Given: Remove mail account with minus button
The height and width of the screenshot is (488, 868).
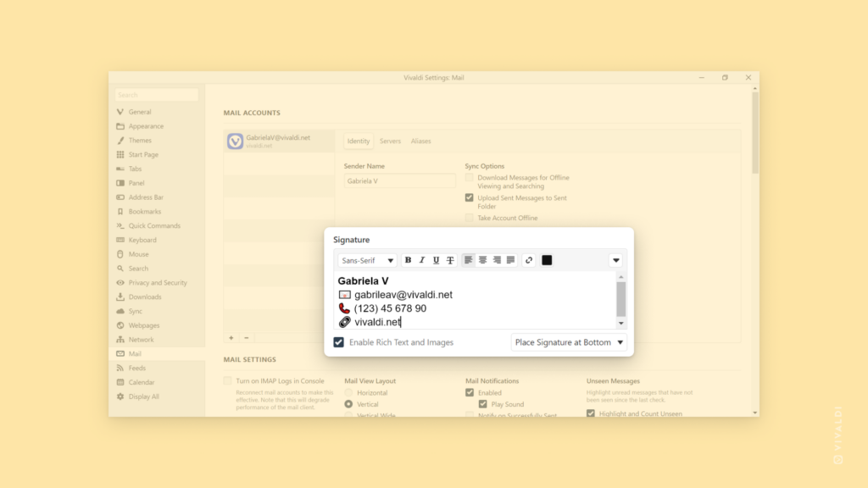Looking at the screenshot, I should point(247,337).
